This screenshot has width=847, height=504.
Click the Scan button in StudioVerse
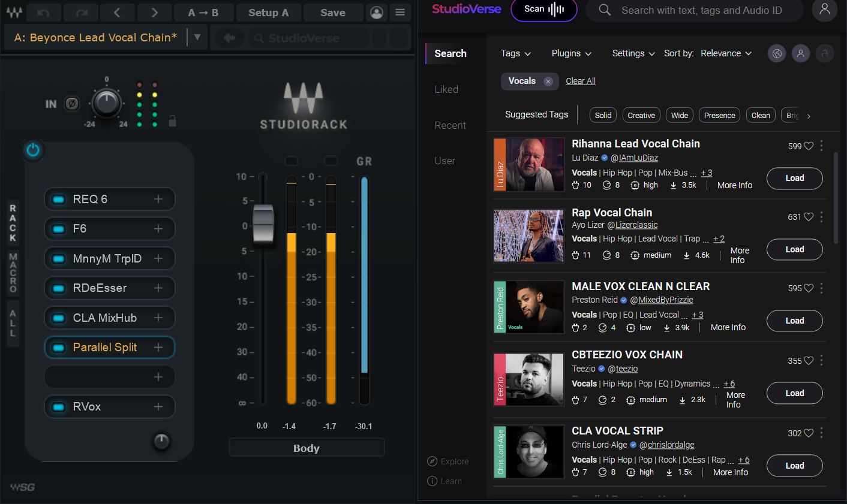click(x=544, y=9)
